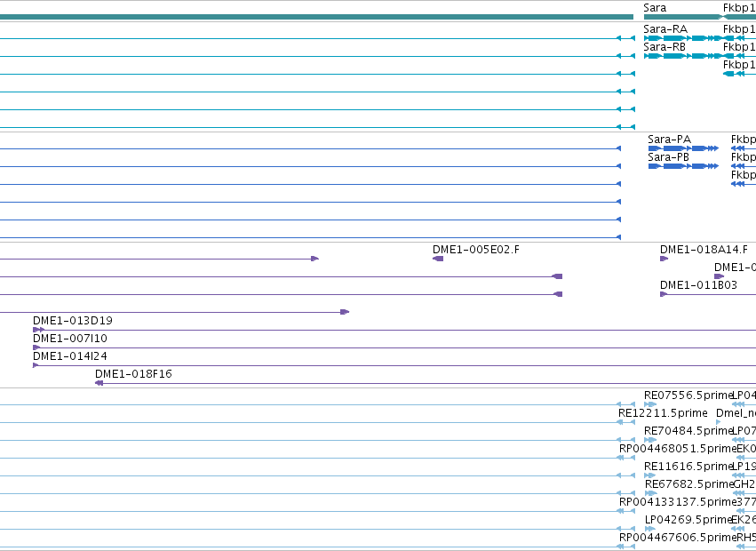Select the DME1-013D19 feature

tap(394, 330)
